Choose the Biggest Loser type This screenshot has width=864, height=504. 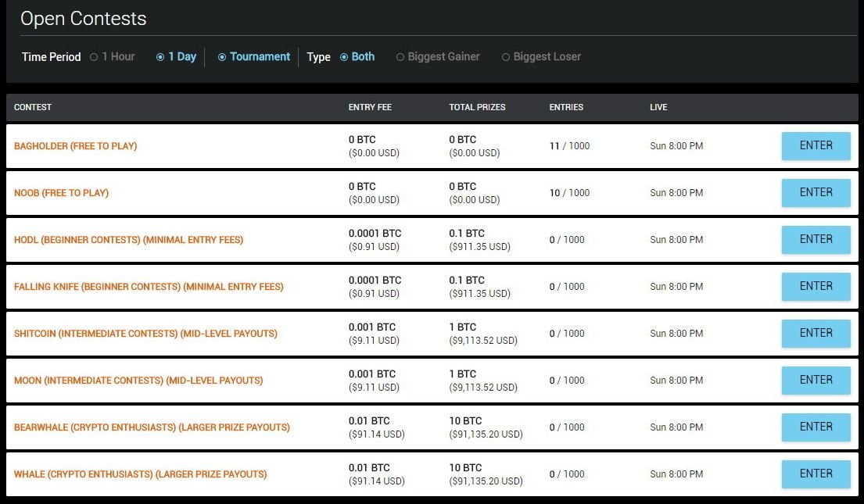coord(542,57)
